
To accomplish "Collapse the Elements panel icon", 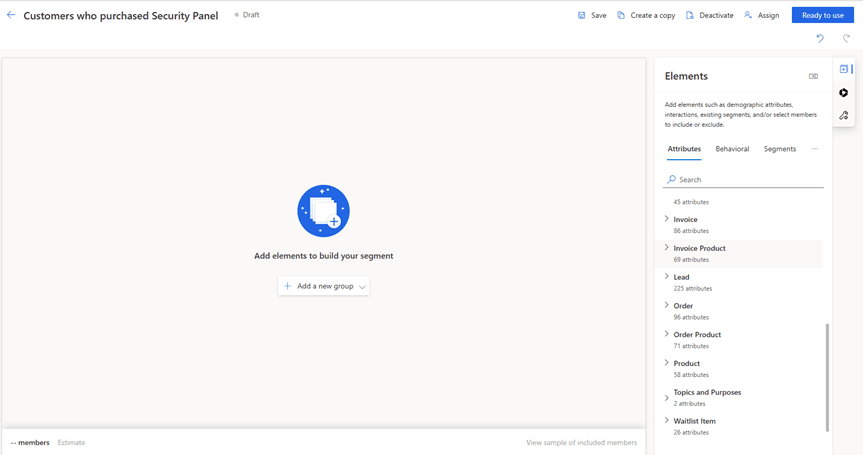I will [813, 76].
